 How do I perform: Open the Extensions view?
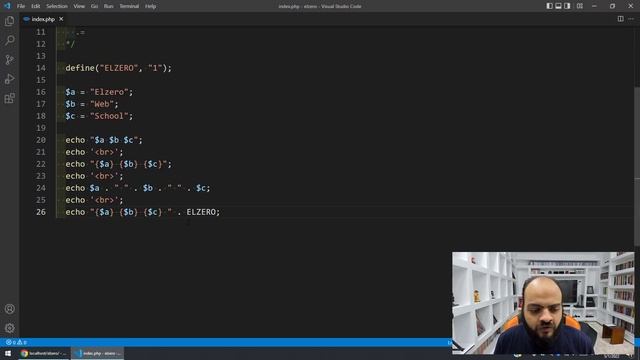(x=9, y=98)
